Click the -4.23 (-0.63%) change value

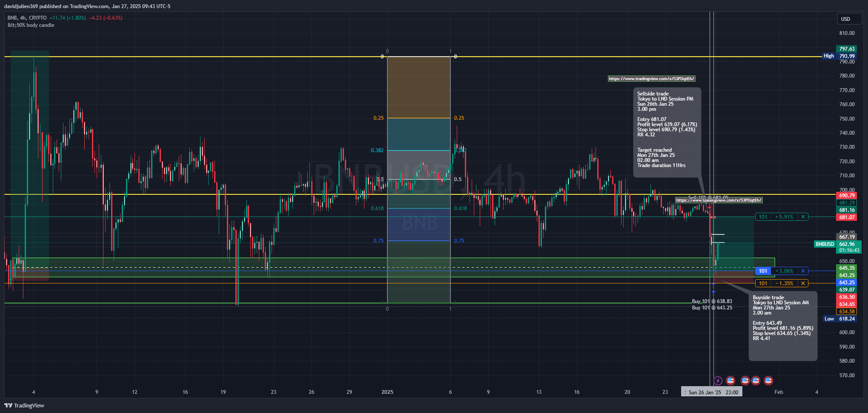tap(106, 18)
